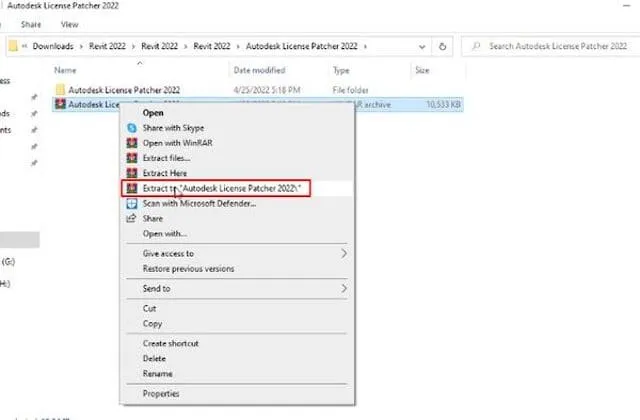Choose Open from the context menu

coord(153,113)
